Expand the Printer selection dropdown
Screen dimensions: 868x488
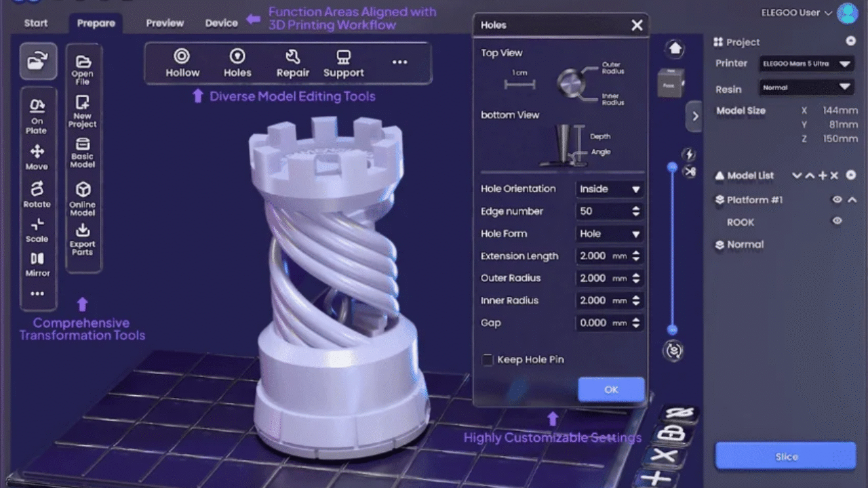click(x=806, y=64)
